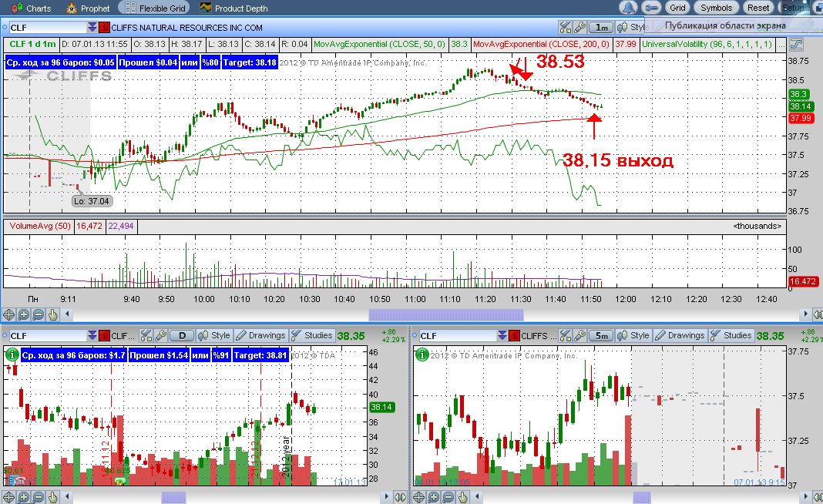Open Style menu in daily chart
This screenshot has height=504, width=823.
point(214,335)
